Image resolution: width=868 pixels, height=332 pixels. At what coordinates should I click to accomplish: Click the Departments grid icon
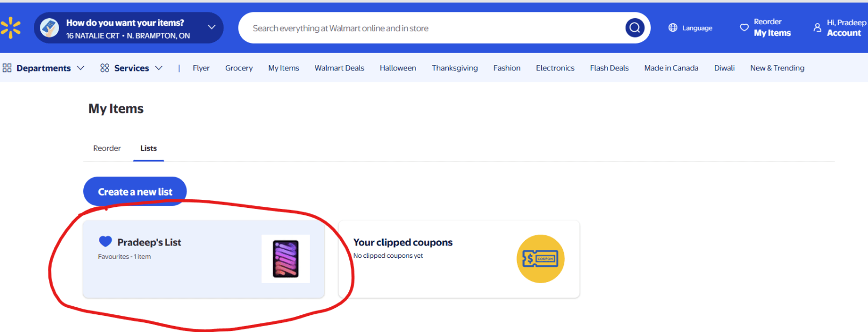click(x=7, y=68)
